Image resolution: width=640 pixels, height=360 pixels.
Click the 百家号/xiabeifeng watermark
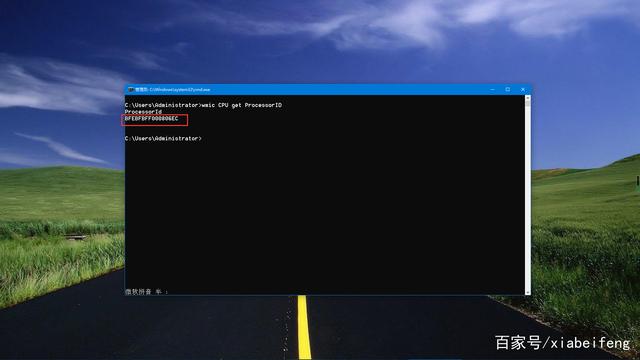point(563,343)
